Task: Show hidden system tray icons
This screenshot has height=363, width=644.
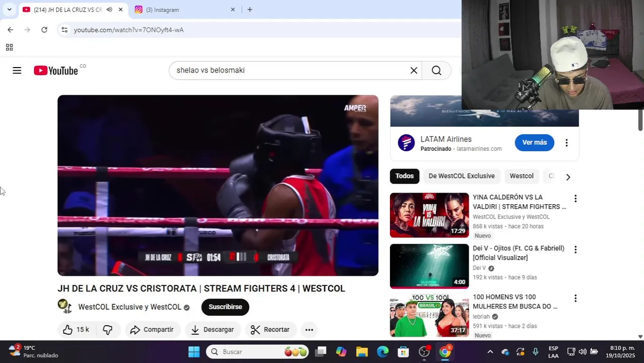Action: click(x=490, y=352)
